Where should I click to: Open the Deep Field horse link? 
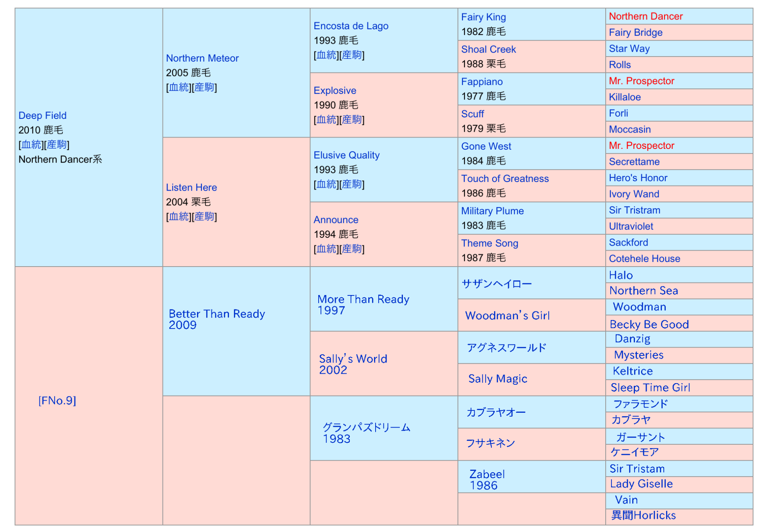tap(43, 115)
